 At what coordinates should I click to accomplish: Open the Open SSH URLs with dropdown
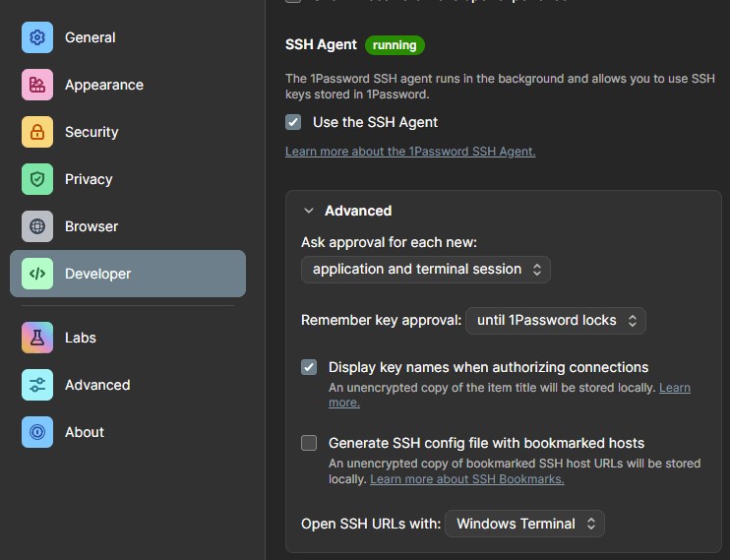tap(524, 524)
